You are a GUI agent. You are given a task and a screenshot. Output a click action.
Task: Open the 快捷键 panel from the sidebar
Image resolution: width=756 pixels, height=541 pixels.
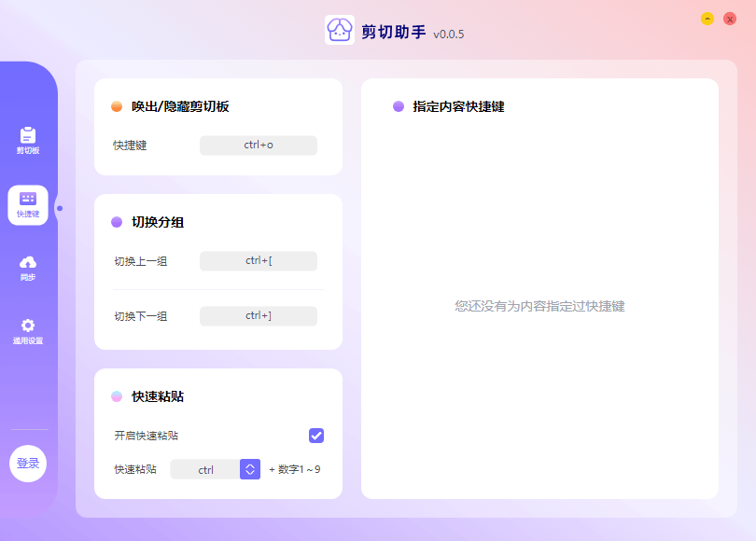click(28, 205)
